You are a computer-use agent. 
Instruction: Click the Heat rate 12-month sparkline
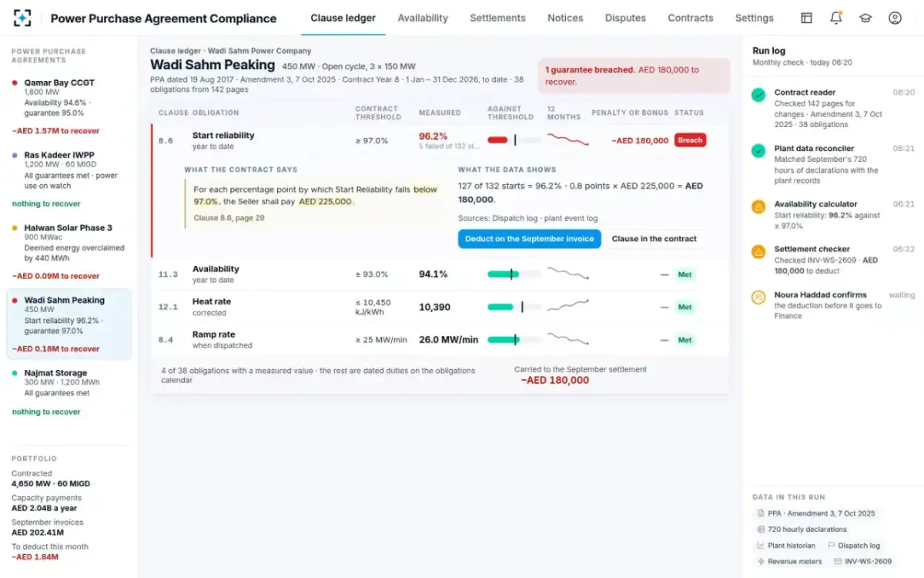[x=567, y=306]
